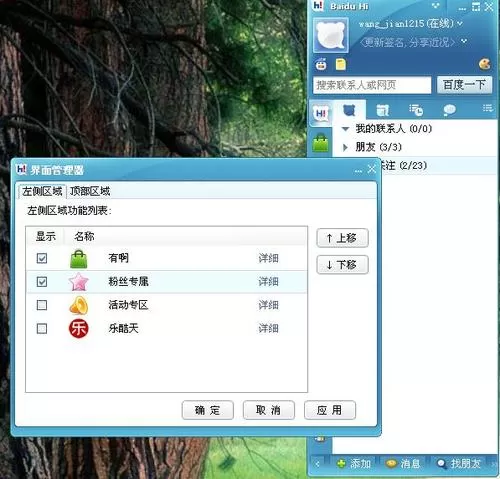Viewport: 500px width, 479px height.
Task: Open 详细 link for 活动专区
Action: tap(268, 305)
